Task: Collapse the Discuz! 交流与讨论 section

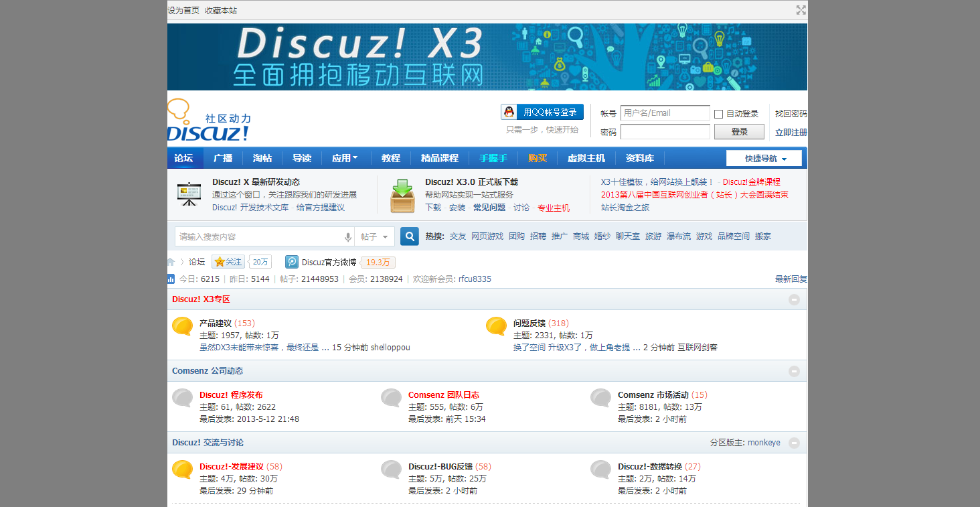Action: pos(794,443)
